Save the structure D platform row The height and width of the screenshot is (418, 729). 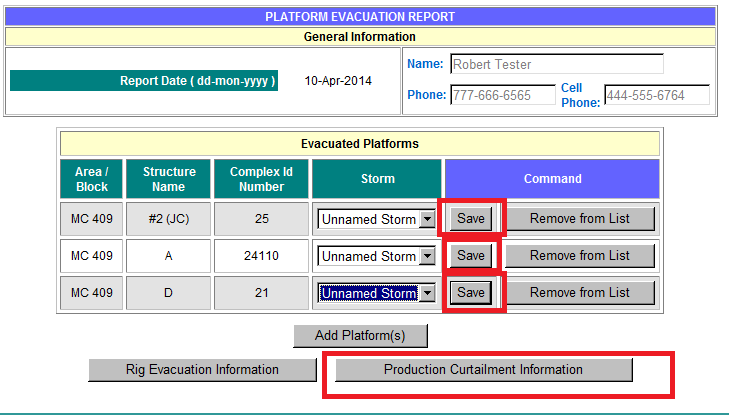click(471, 292)
